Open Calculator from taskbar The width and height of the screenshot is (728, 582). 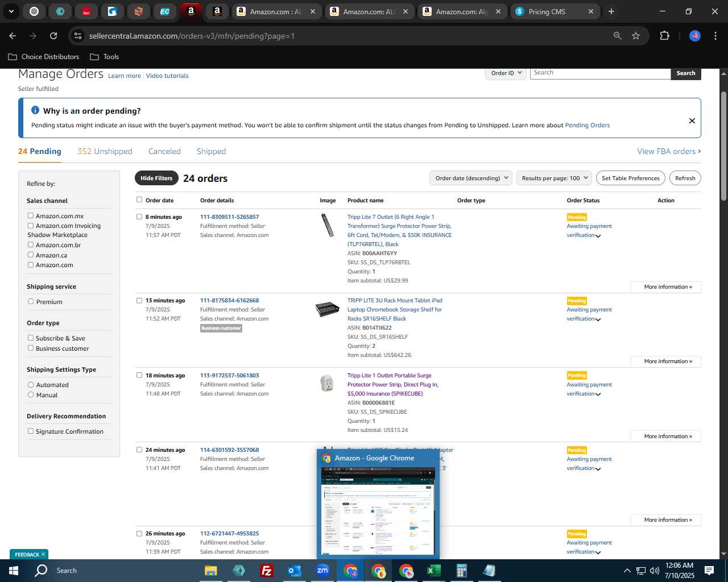pyautogui.click(x=461, y=570)
